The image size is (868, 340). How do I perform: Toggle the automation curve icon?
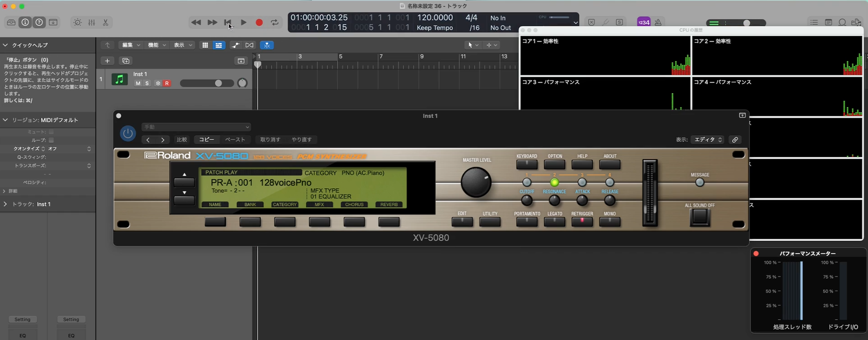[x=236, y=45]
